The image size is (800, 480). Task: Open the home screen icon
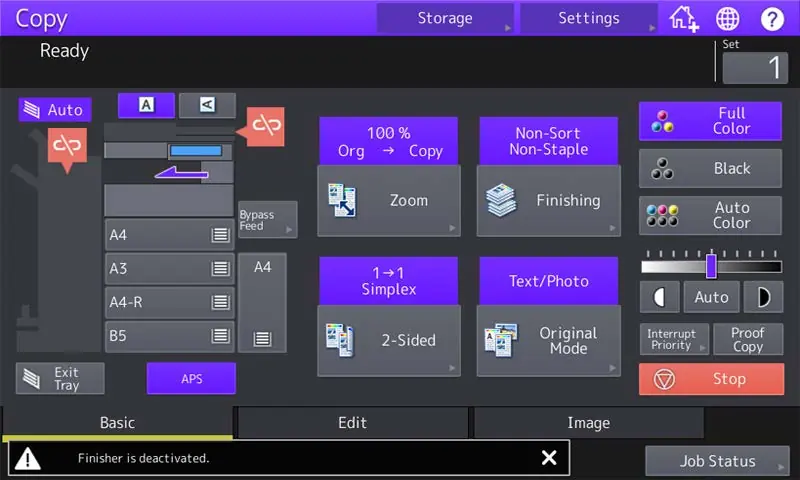[x=683, y=19]
